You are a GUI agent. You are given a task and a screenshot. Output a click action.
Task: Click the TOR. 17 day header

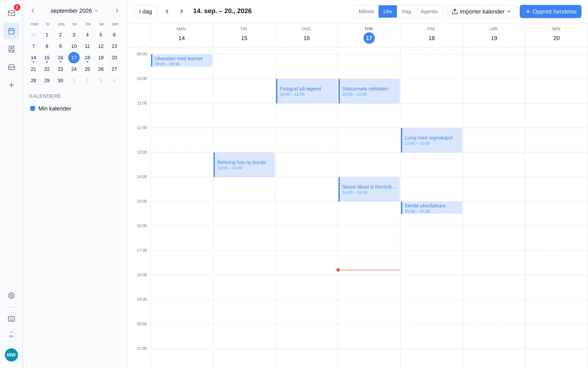click(369, 35)
